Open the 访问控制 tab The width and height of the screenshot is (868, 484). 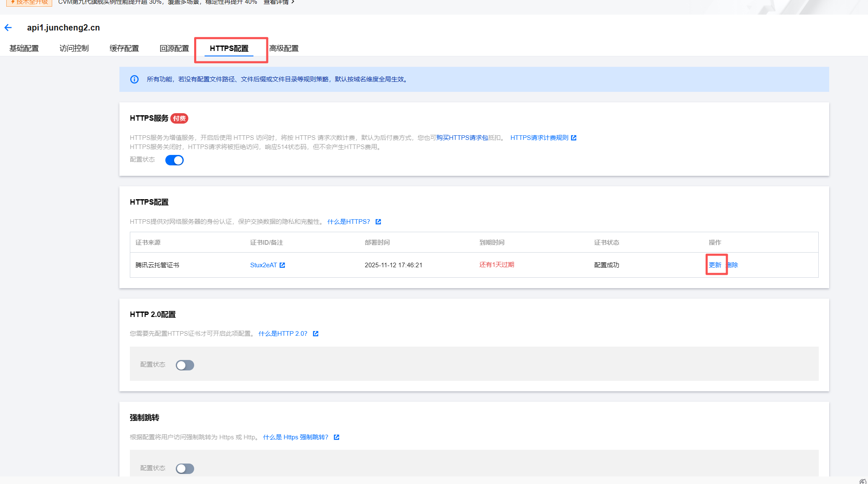coord(74,48)
